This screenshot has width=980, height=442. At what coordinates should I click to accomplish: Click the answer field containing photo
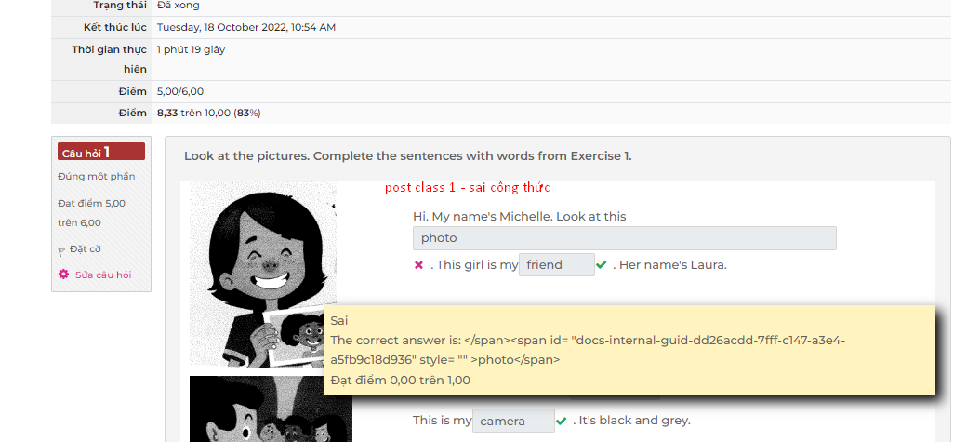click(x=625, y=238)
